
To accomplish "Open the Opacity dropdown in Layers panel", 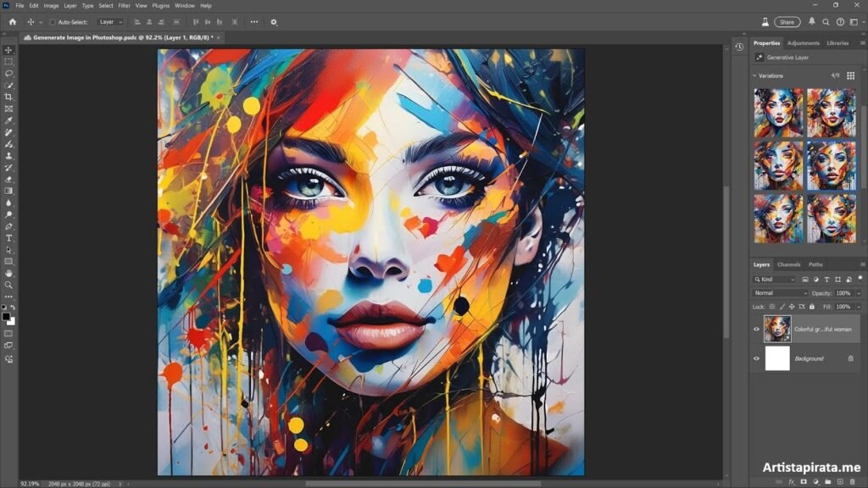I will coord(857,292).
